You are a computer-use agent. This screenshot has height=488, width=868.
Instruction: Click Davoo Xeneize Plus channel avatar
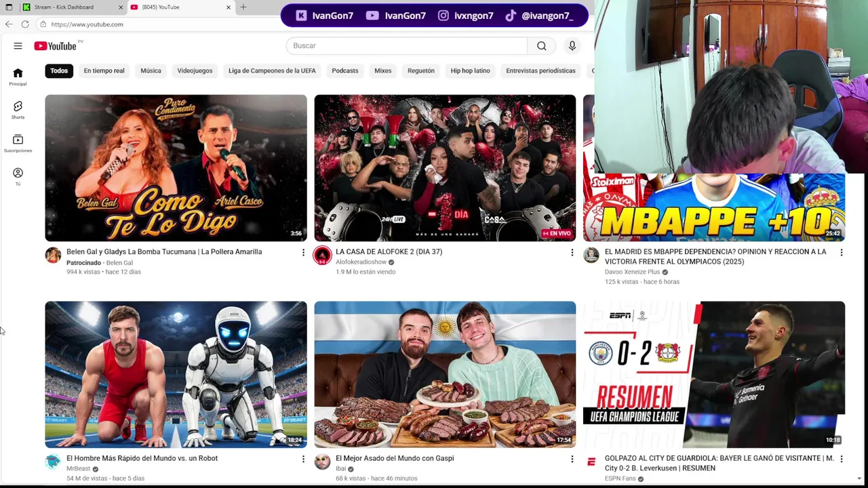(x=591, y=255)
